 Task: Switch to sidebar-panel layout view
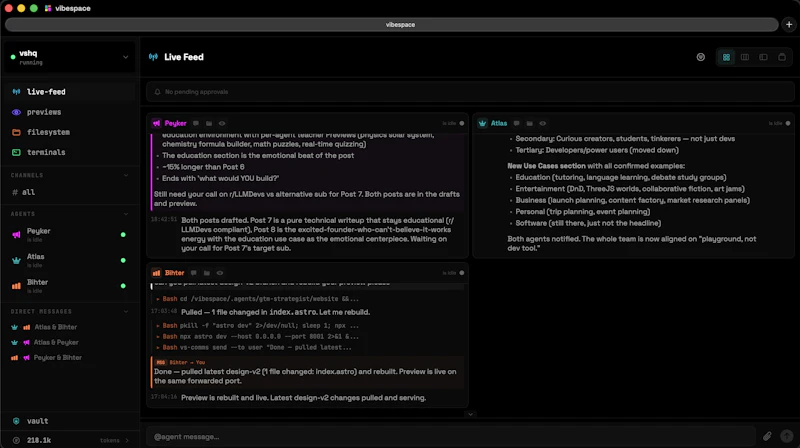tap(763, 57)
